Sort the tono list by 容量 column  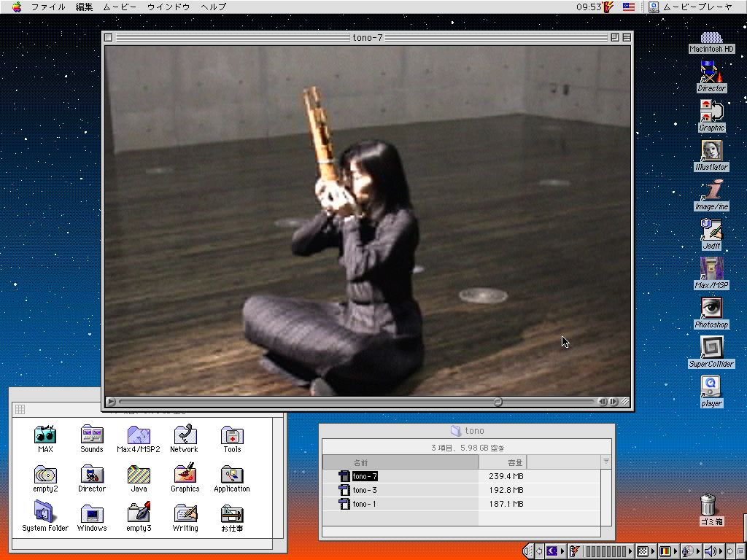coord(502,462)
